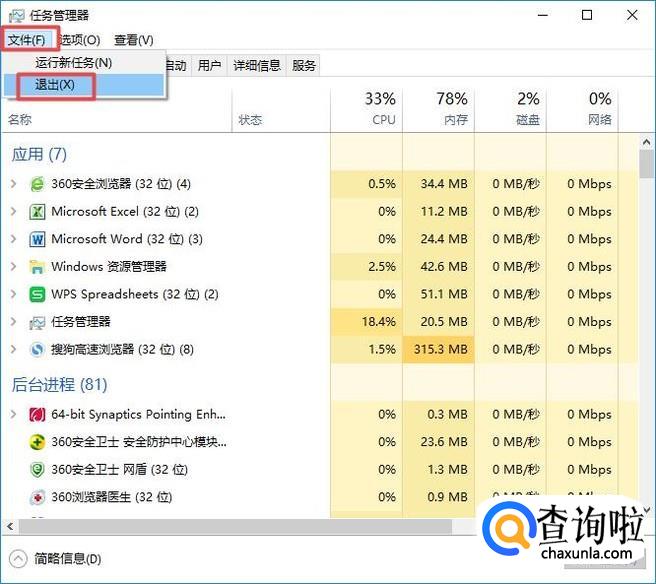Click the vertical scrollbar up arrow

click(x=647, y=142)
